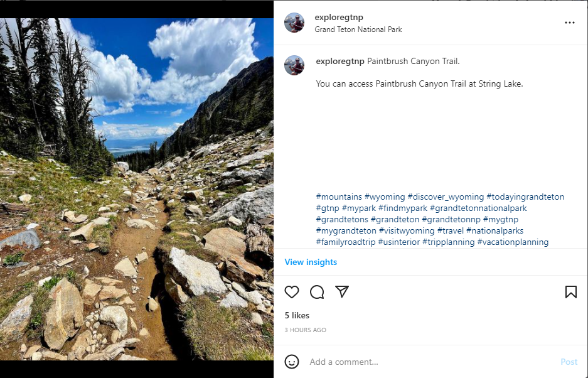Open the #grandtetonnationalpark hashtag
This screenshot has height=378, width=588.
pyautogui.click(x=478, y=208)
